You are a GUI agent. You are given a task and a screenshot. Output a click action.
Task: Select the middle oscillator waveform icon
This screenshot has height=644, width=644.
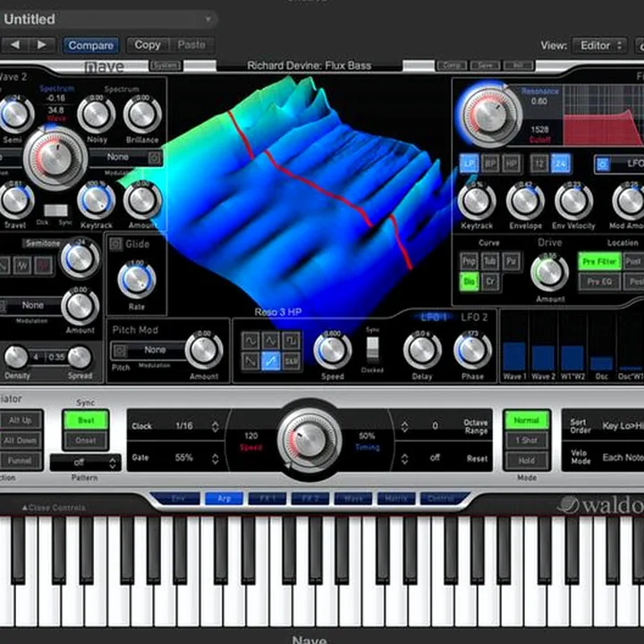click(x=22, y=266)
